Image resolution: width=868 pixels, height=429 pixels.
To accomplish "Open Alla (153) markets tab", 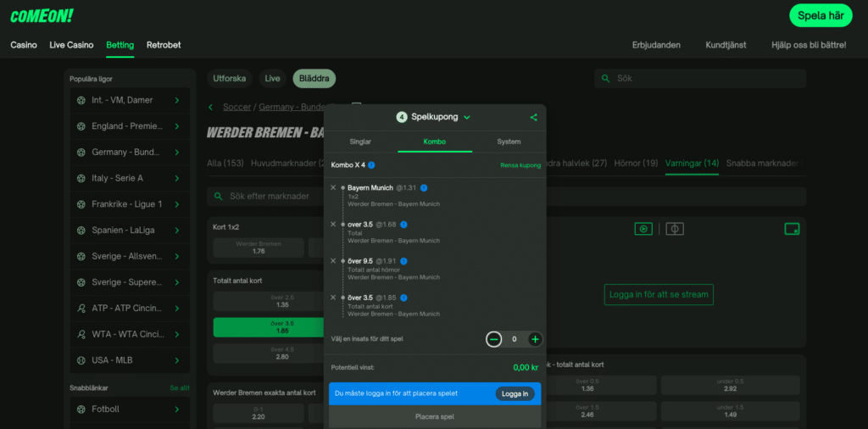I will click(x=225, y=164).
